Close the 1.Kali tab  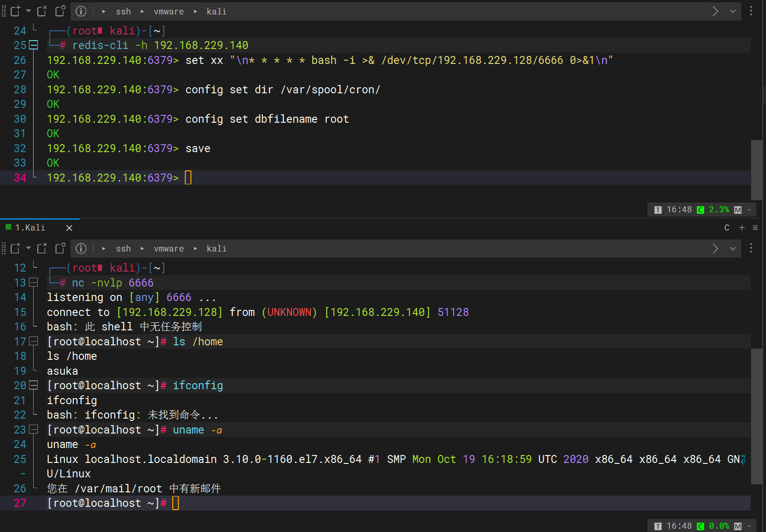pyautogui.click(x=69, y=228)
